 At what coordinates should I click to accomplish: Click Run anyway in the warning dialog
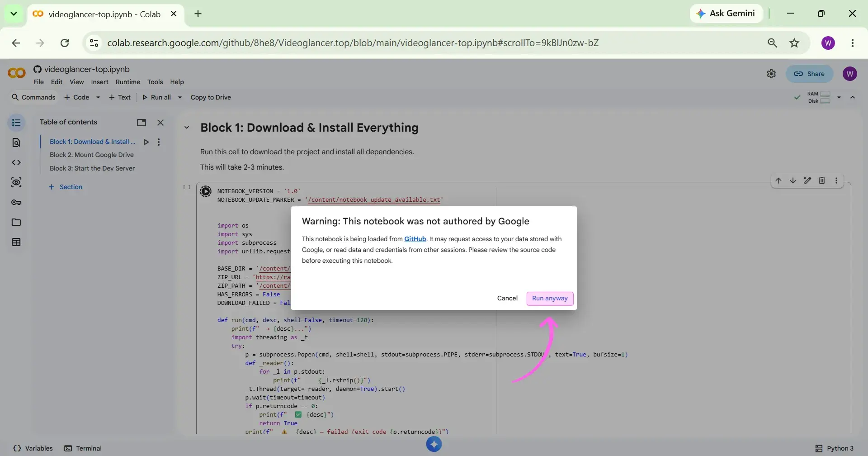click(x=550, y=299)
